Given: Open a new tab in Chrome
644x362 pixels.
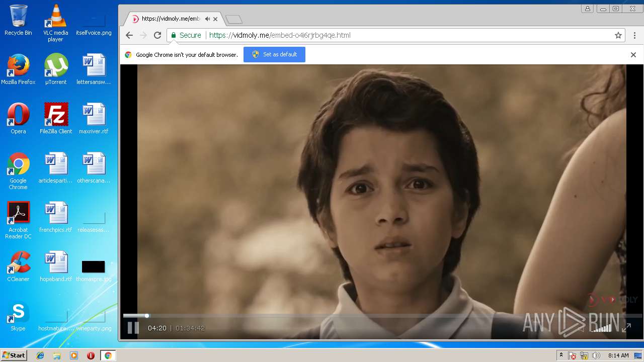Looking at the screenshot, I should click(234, 20).
